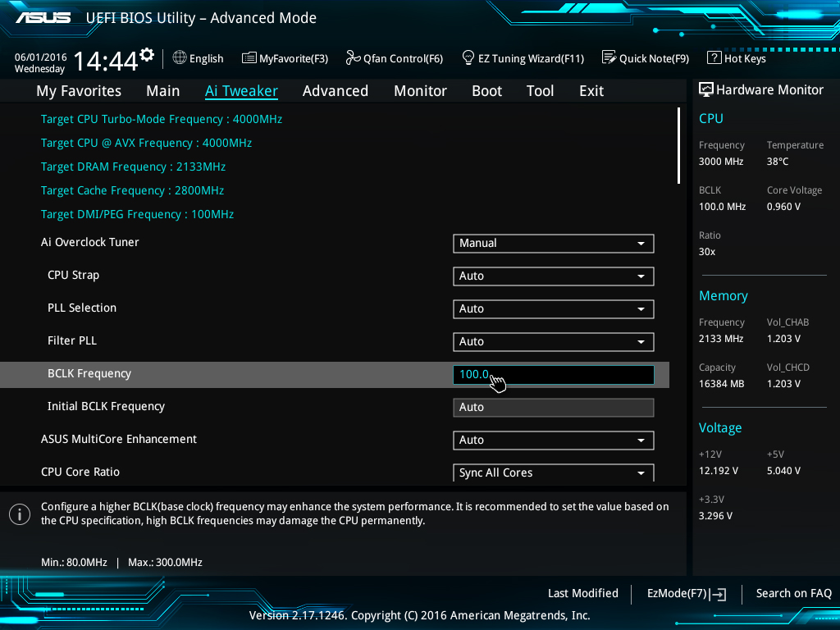This screenshot has width=840, height=630.
Task: Select the CPU Strap row label
Action: (x=73, y=275)
